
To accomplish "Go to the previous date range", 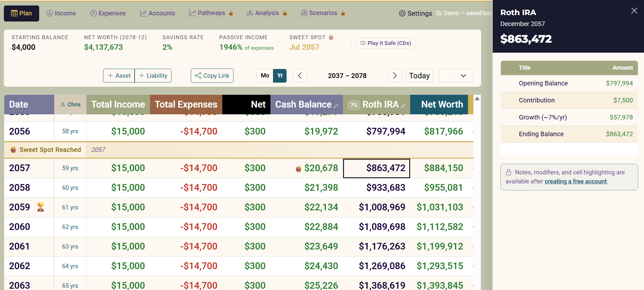I will click(300, 76).
